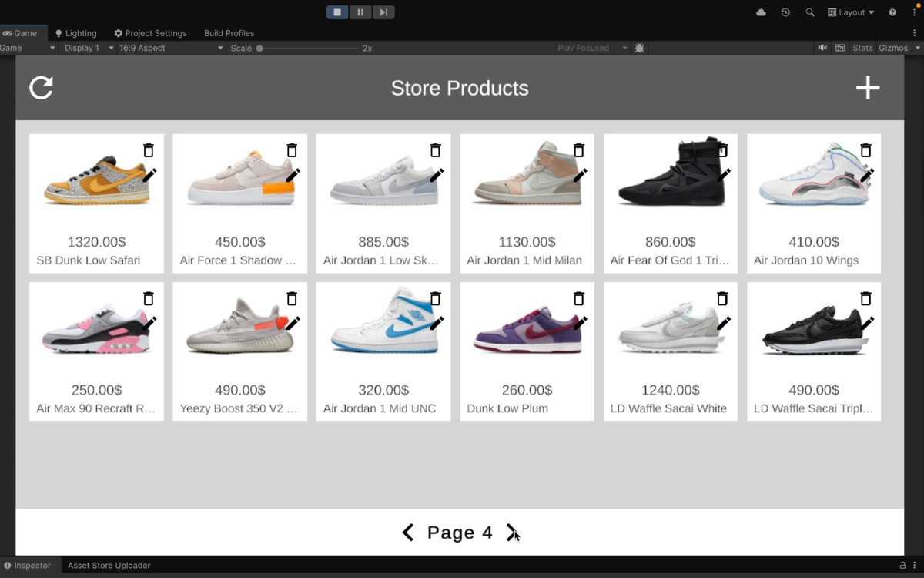Toggle the debug bug icon in Game toolbar
The image size is (924, 578).
640,48
